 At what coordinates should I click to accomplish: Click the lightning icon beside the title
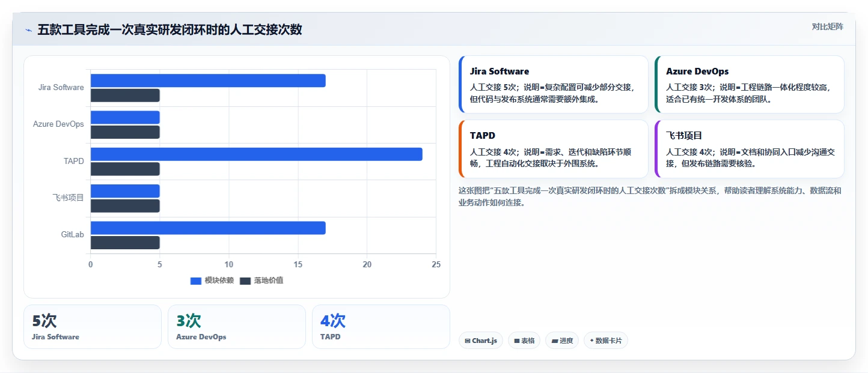pyautogui.click(x=28, y=30)
